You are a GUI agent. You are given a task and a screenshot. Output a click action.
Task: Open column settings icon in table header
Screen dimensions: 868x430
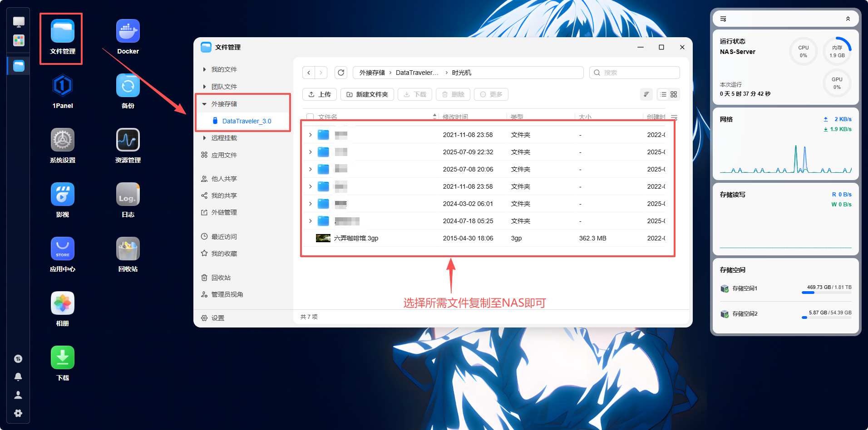pos(674,117)
